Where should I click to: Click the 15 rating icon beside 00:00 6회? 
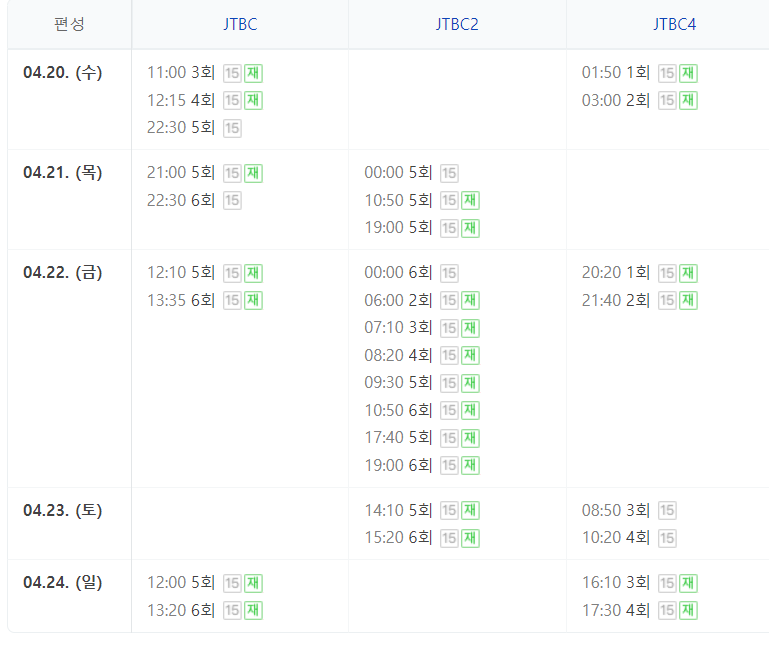coord(449,274)
